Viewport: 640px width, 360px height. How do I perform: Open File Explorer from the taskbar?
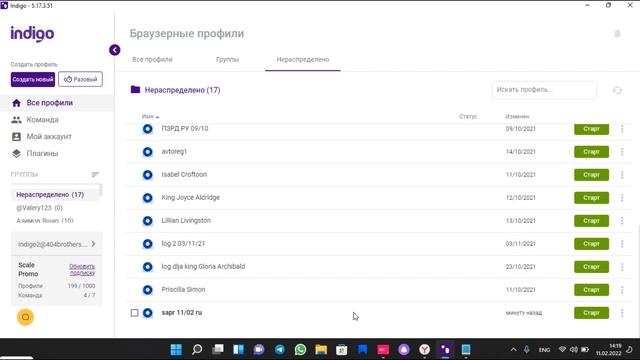(321, 349)
